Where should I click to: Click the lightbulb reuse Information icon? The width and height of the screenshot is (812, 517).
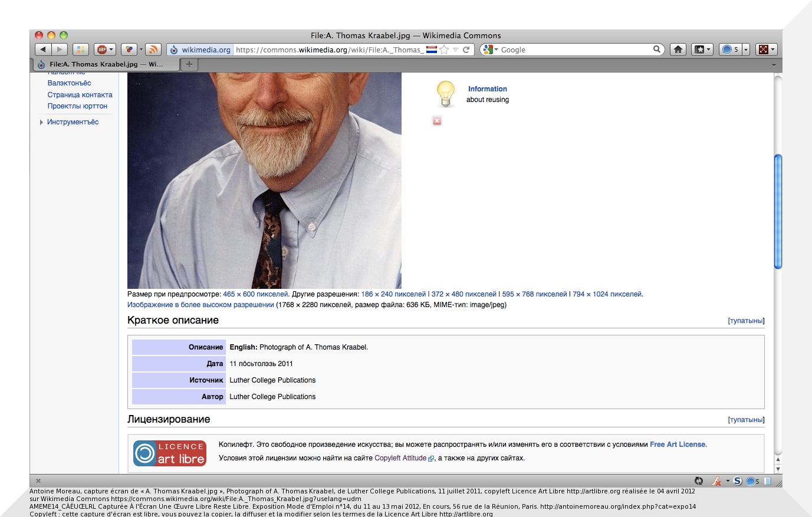click(x=446, y=94)
